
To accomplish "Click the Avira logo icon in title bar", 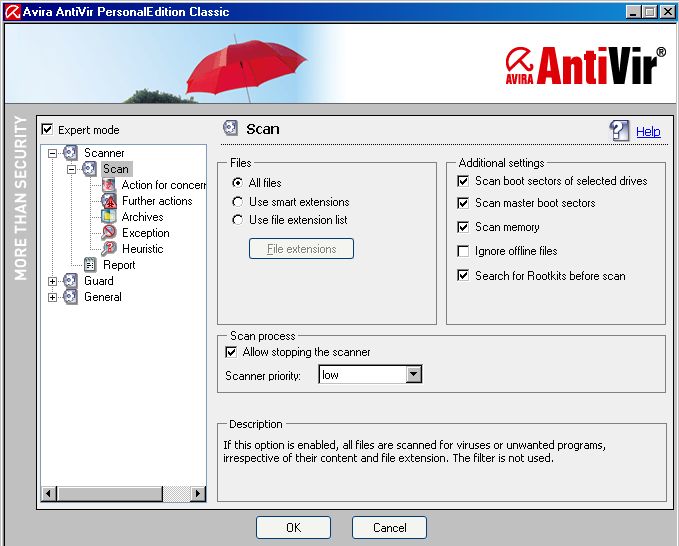I will click(13, 12).
